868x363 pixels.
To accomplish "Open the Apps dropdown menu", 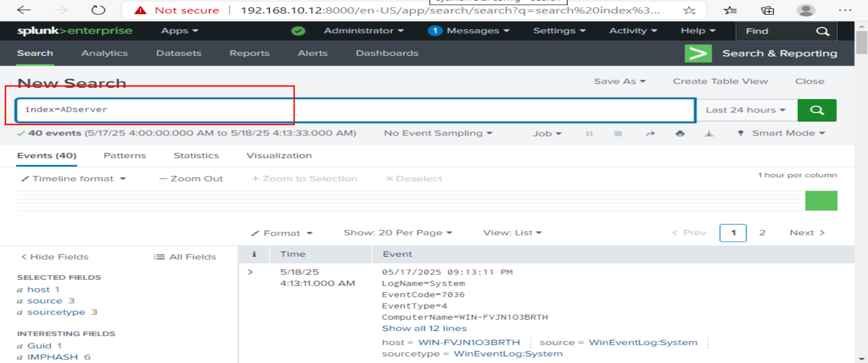I will point(180,31).
